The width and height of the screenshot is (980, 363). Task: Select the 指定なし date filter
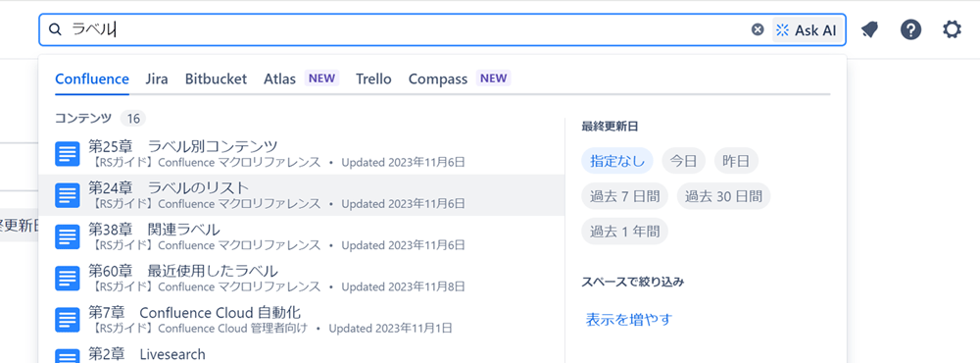(x=616, y=161)
